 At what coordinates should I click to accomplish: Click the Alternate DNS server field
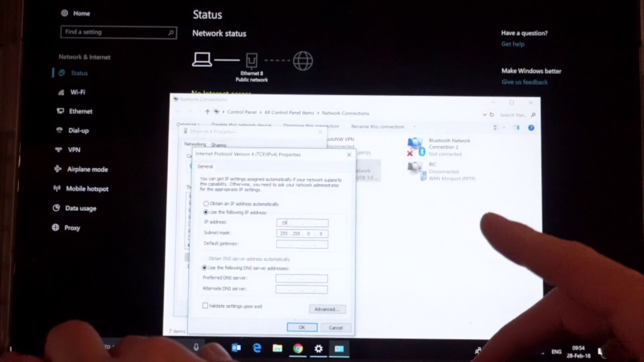pyautogui.click(x=301, y=289)
